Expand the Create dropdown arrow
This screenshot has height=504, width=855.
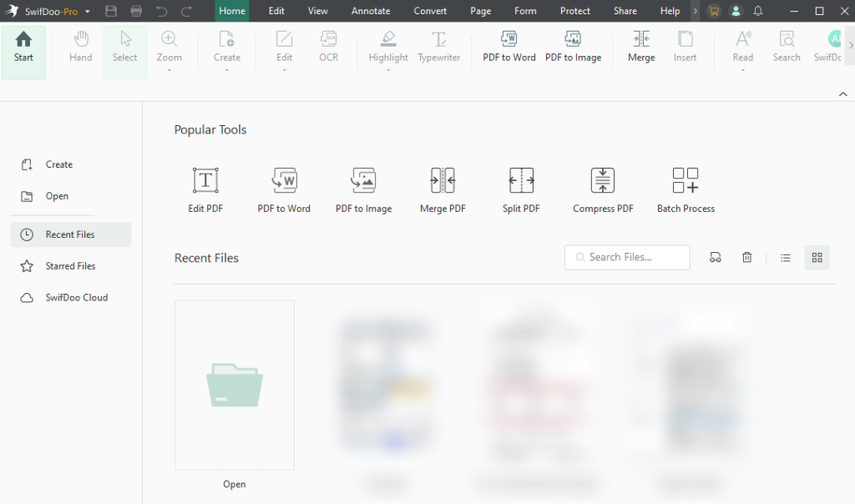[227, 70]
